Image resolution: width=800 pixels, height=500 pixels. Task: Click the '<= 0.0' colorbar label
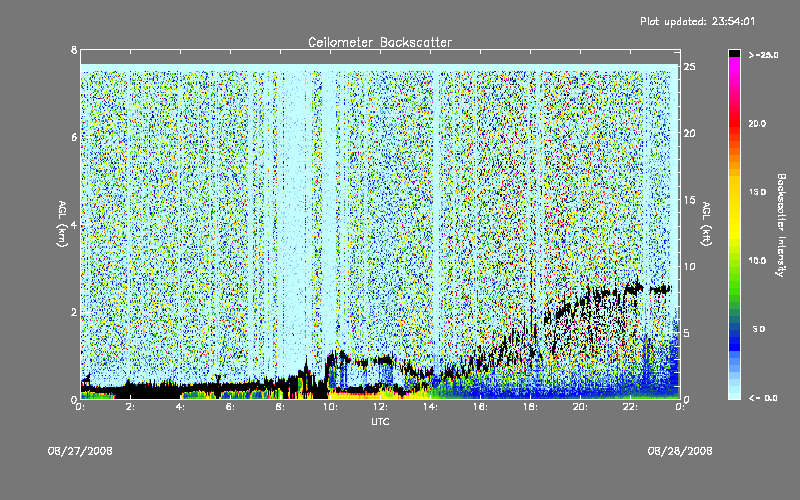(x=763, y=398)
